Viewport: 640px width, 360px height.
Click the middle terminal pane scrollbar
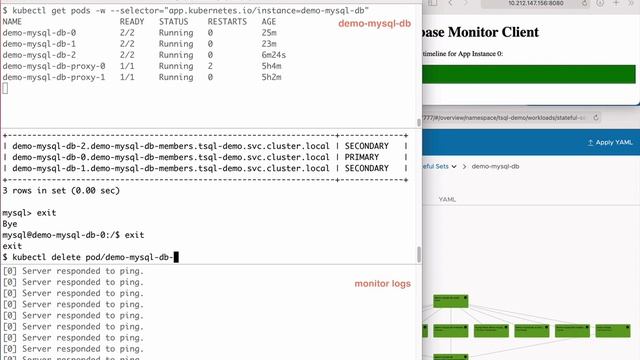419,254
